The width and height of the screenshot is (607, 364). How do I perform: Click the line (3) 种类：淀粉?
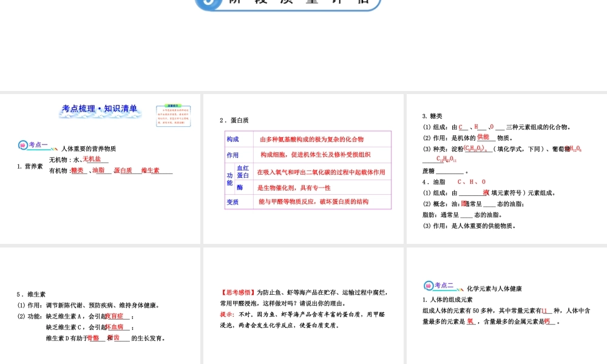pyautogui.click(x=502, y=149)
